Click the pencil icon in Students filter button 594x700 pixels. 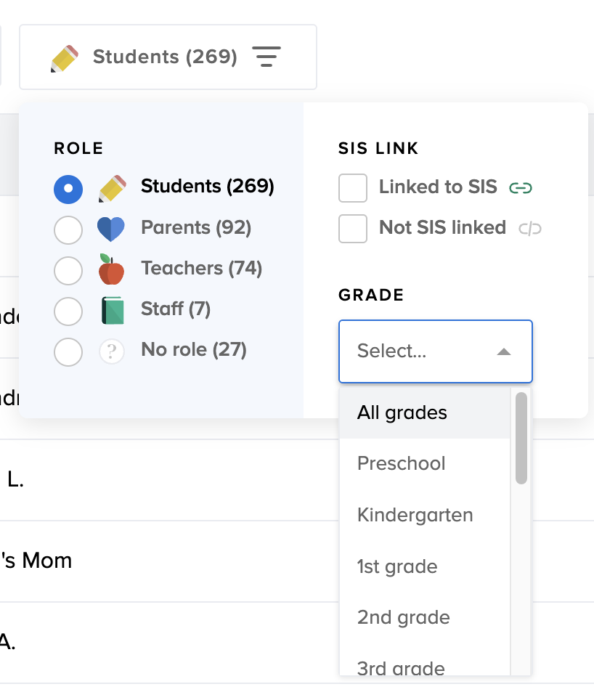(65, 58)
